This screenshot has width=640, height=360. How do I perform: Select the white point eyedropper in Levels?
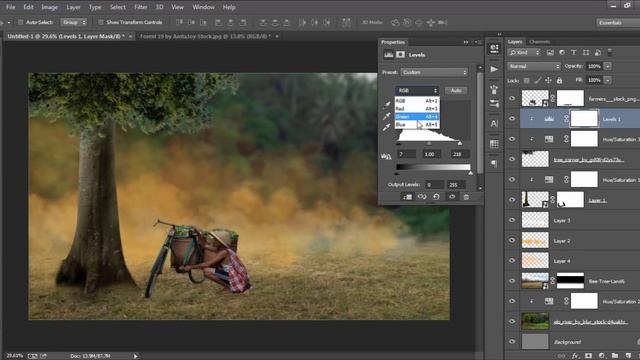point(387,127)
